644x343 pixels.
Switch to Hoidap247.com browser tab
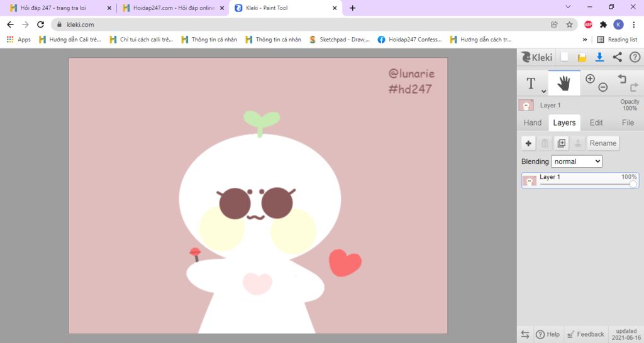click(x=174, y=8)
